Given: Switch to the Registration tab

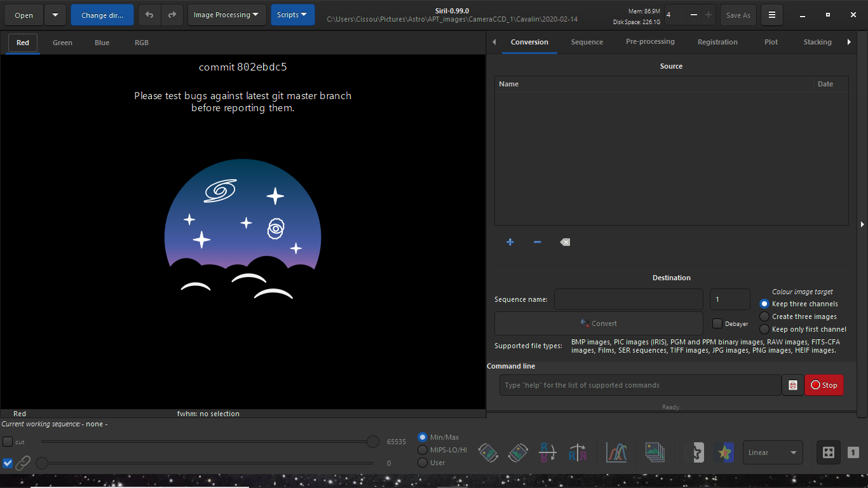Looking at the screenshot, I should coord(717,42).
